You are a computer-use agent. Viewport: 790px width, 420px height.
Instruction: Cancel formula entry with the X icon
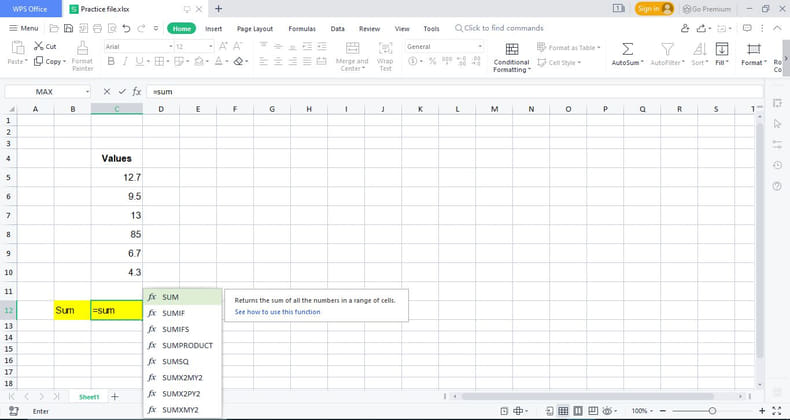coord(107,91)
